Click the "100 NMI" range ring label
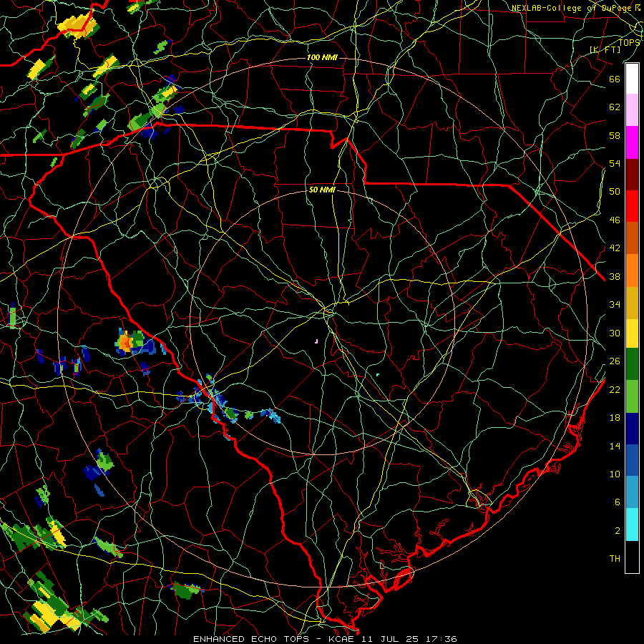The image size is (644, 644). pyautogui.click(x=322, y=57)
